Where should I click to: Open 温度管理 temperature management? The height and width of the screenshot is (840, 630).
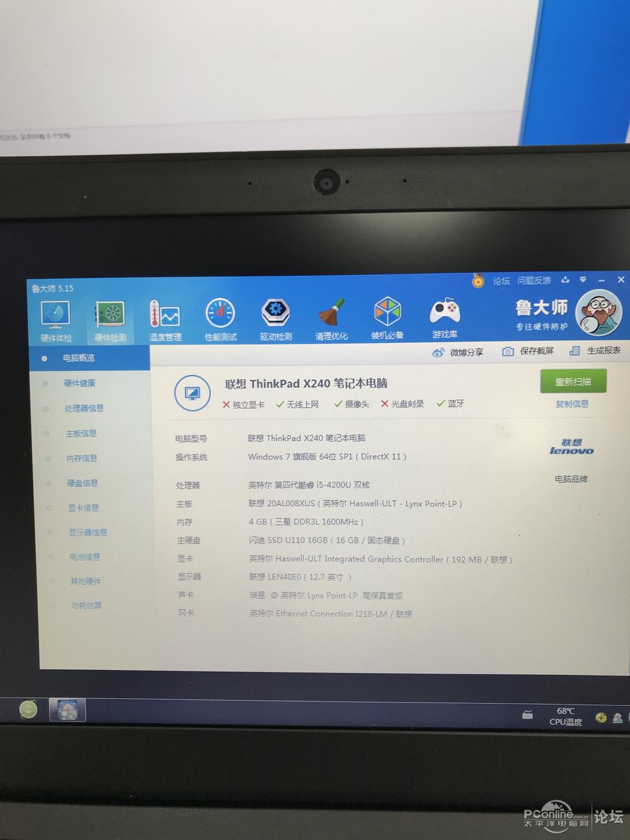click(165, 320)
